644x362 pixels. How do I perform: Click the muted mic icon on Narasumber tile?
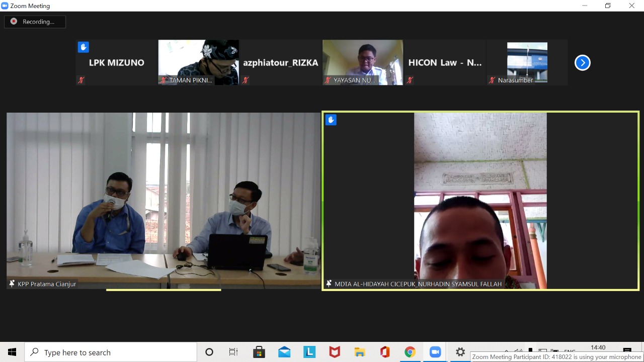pos(492,80)
